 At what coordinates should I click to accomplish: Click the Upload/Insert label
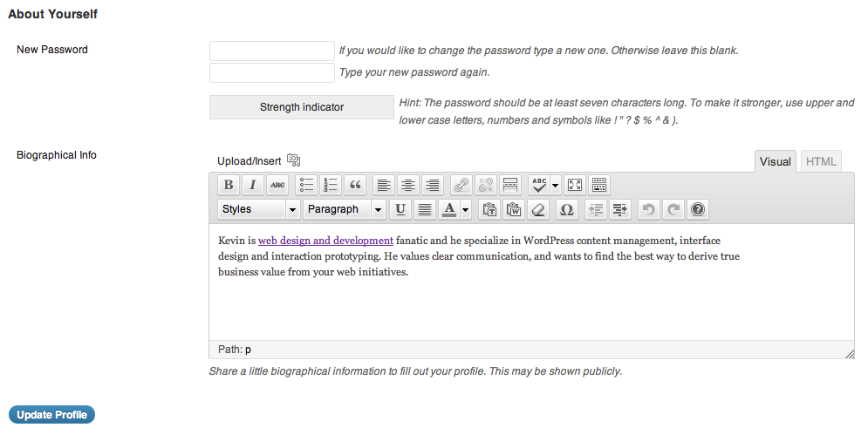249,161
